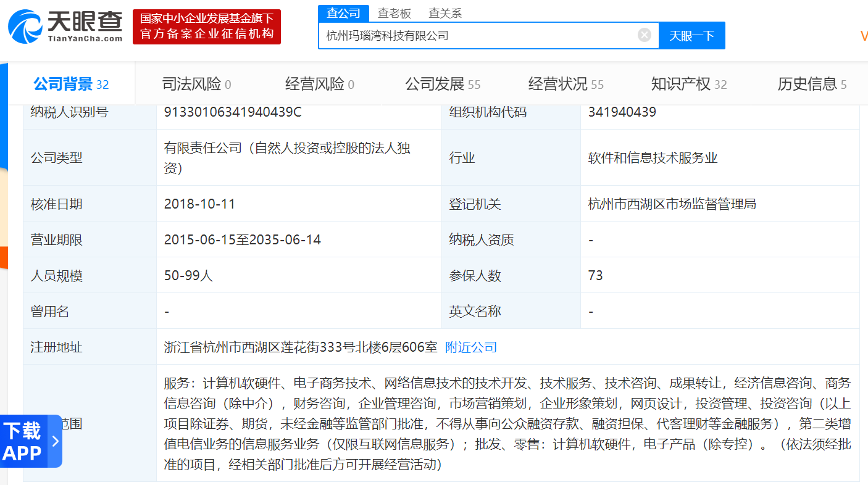Select the 查关系 search tab
This screenshot has width=868, height=485.
point(445,13)
